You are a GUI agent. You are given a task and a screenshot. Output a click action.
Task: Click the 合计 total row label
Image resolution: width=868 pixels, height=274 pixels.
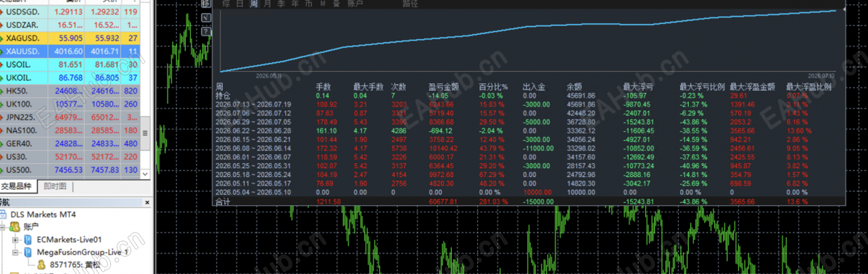coord(223,202)
